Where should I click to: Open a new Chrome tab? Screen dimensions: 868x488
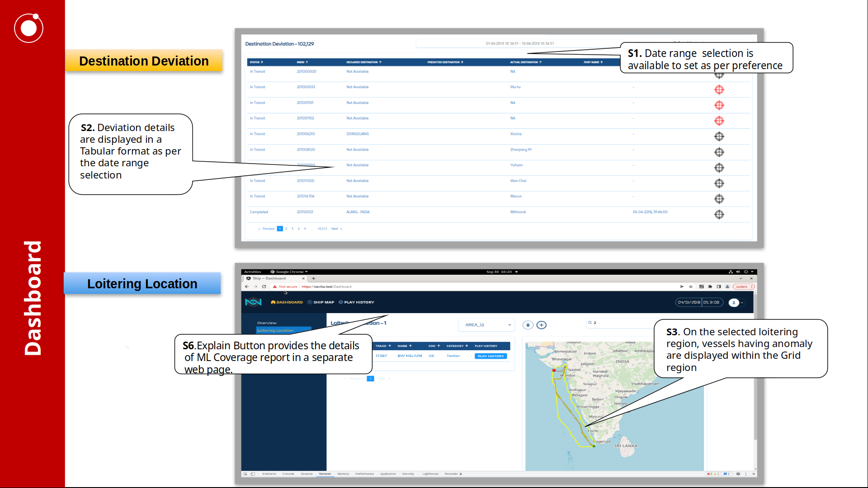click(313, 278)
